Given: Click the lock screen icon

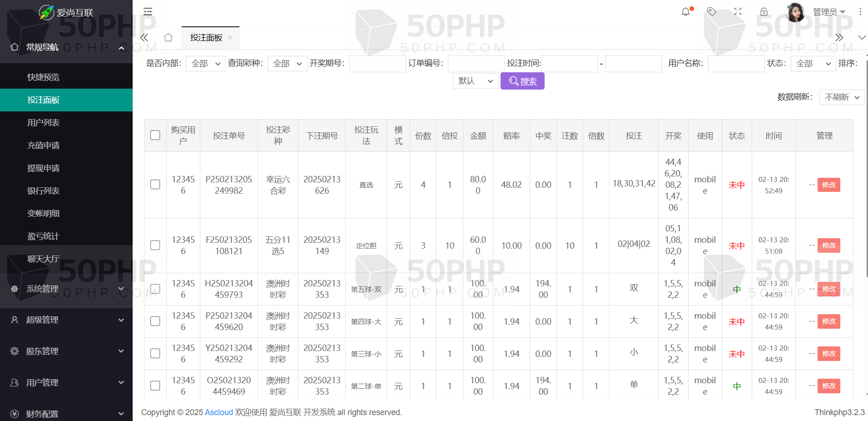Looking at the screenshot, I should (x=764, y=12).
